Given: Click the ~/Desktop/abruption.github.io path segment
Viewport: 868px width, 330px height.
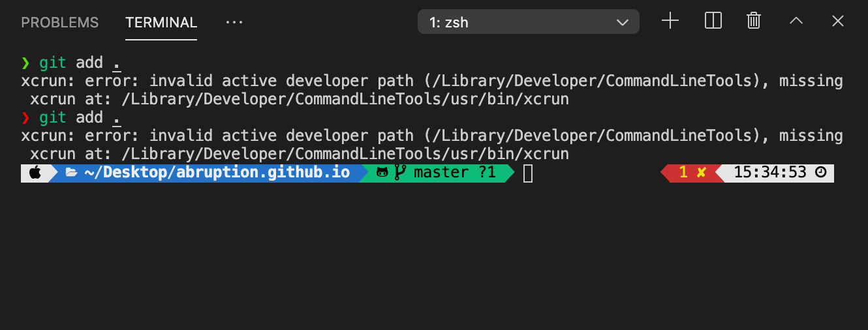Looking at the screenshot, I should pos(217,173).
